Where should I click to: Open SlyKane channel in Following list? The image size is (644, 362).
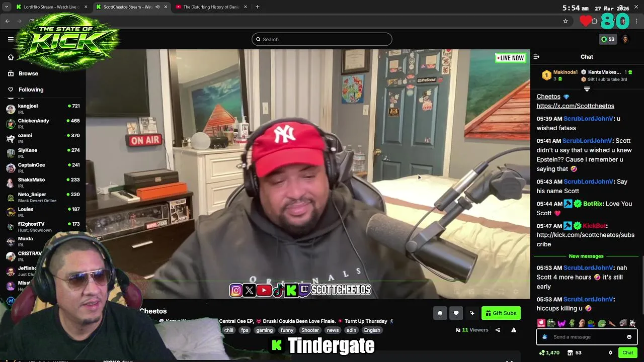pyautogui.click(x=43, y=152)
